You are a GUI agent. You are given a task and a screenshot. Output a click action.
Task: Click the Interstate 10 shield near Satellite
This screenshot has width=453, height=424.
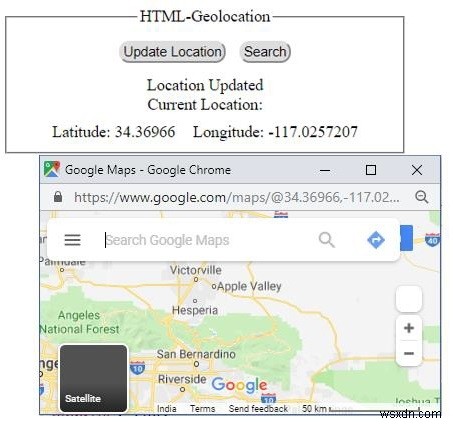point(137,368)
